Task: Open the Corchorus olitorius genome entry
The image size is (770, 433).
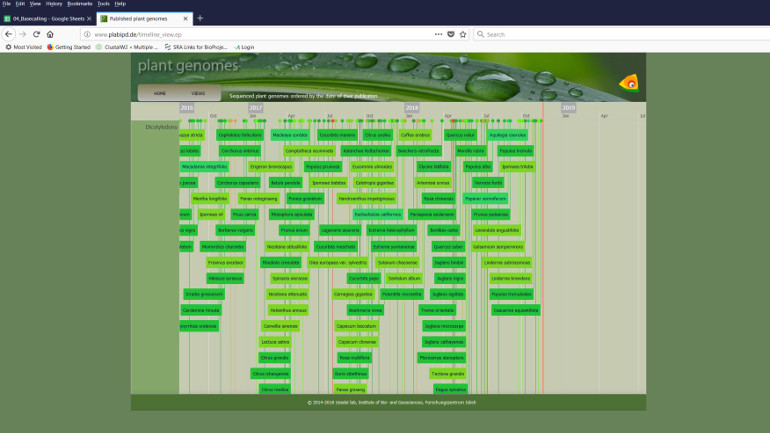Action: pos(240,151)
